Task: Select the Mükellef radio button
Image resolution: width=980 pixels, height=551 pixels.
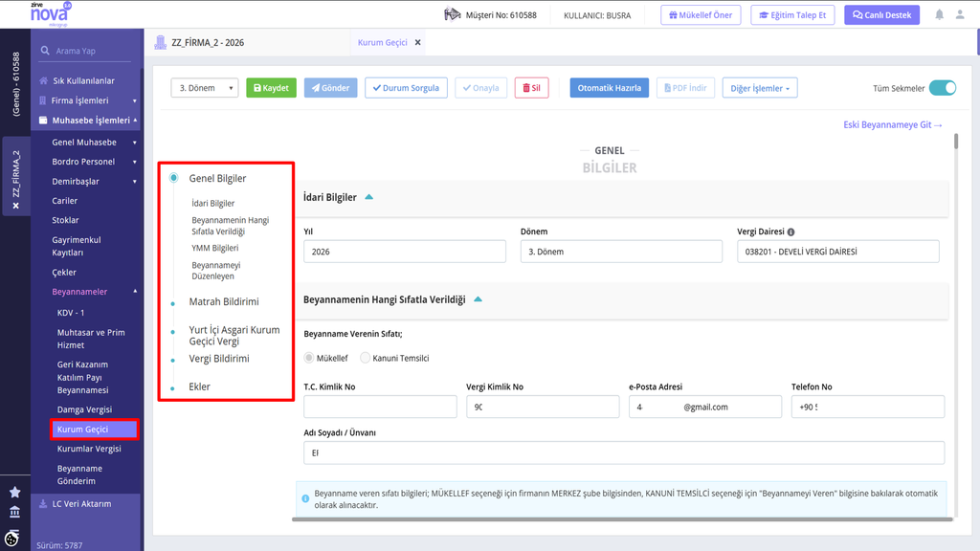Action: tap(309, 358)
